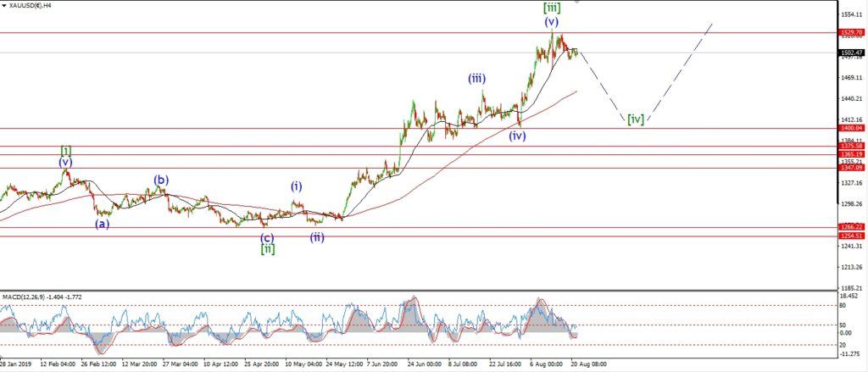The image size is (868, 372).
Task: Select the (v) label below [iii]
Action: pyautogui.click(x=551, y=21)
